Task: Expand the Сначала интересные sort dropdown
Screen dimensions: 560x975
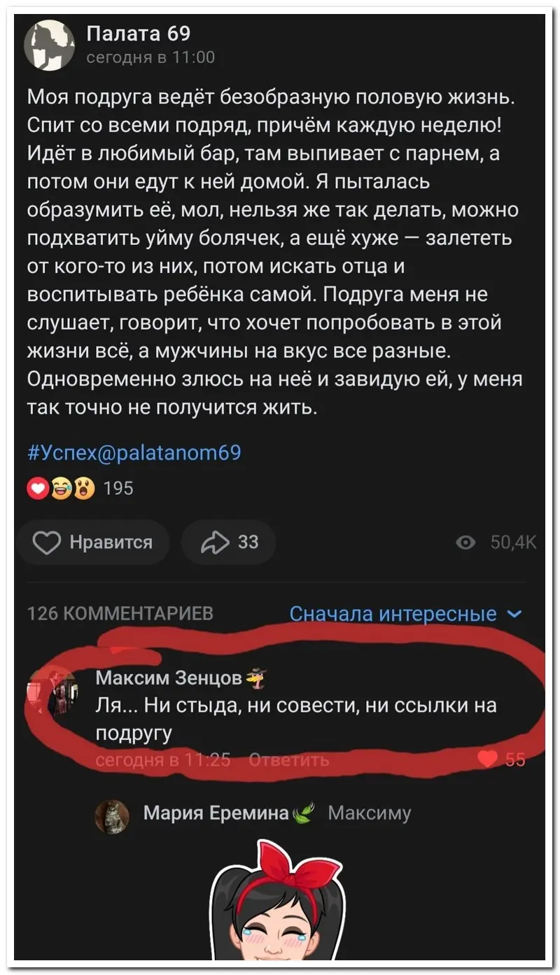Action: tap(405, 614)
